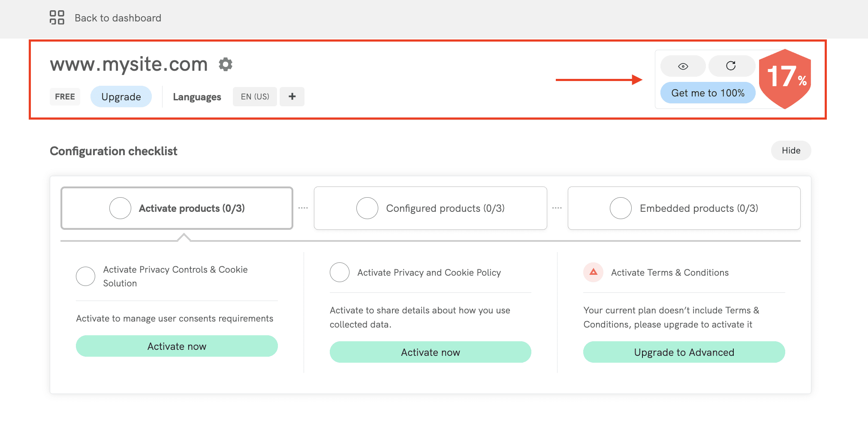The width and height of the screenshot is (868, 421).
Task: Preview the site using the eye icon
Action: [x=683, y=66]
